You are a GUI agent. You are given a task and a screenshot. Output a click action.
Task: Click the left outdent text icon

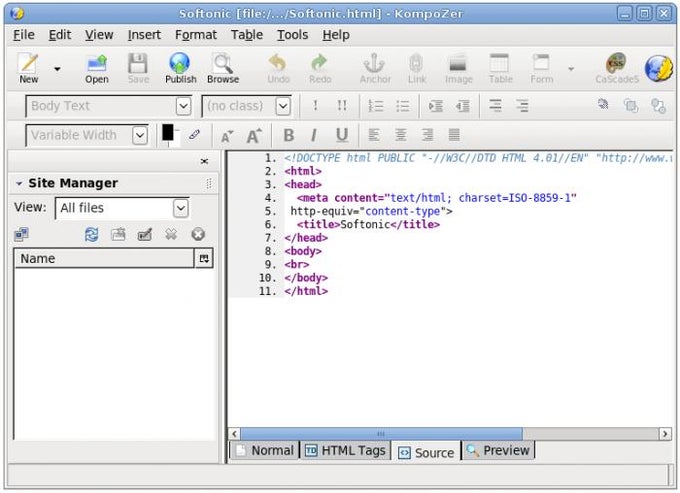point(436,105)
